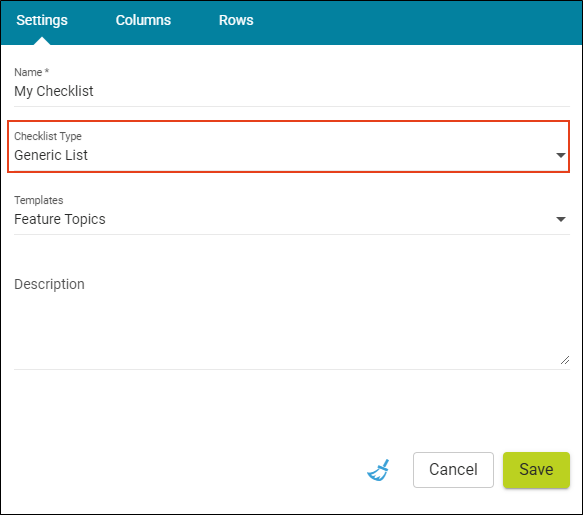Click the Checklist Type label
The image size is (583, 515).
pyautogui.click(x=48, y=136)
